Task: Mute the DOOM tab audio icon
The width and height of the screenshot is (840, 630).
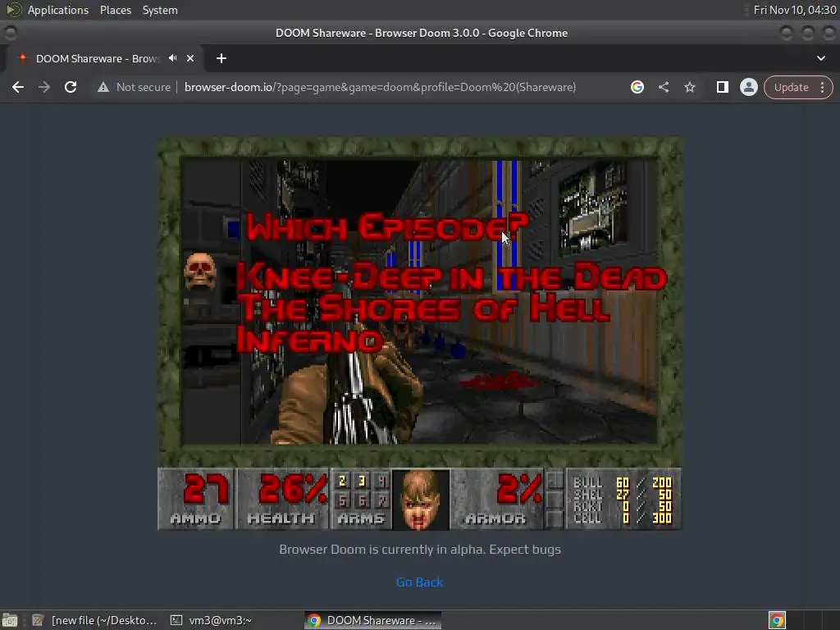Action: pos(172,58)
